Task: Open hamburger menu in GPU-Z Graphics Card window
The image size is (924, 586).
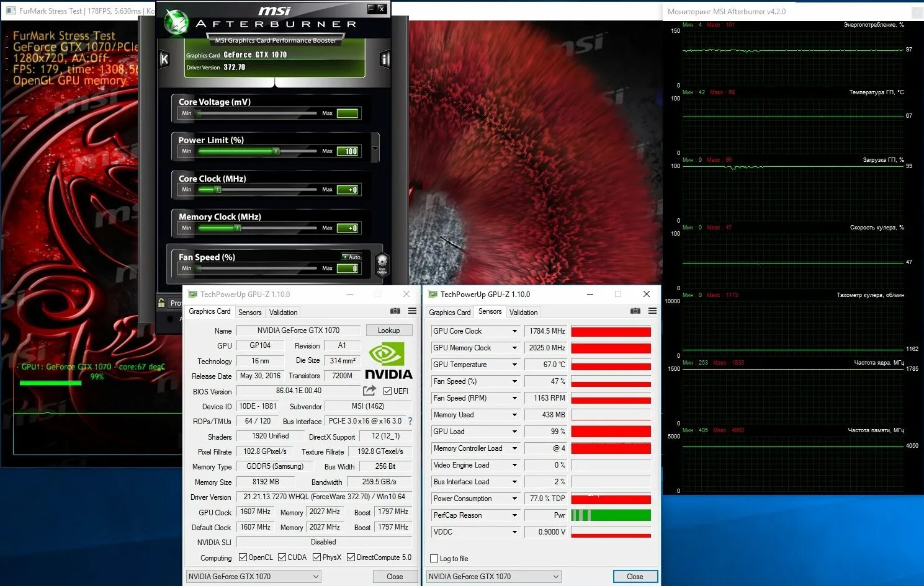Action: pos(412,311)
